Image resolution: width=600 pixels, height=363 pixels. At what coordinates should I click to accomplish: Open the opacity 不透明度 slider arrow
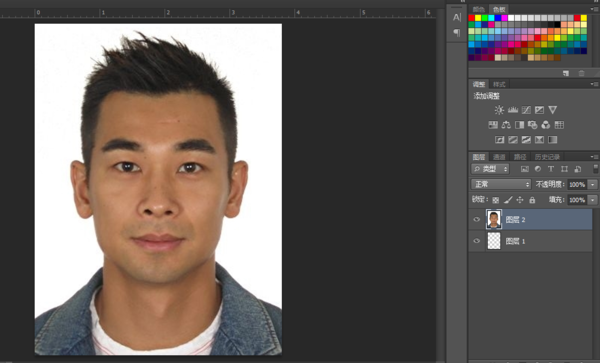click(593, 184)
